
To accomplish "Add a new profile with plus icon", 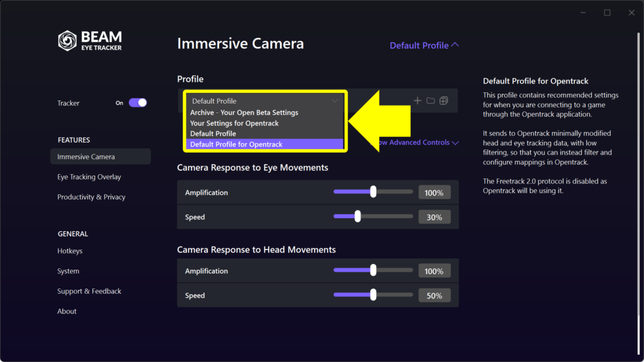I will 418,101.
